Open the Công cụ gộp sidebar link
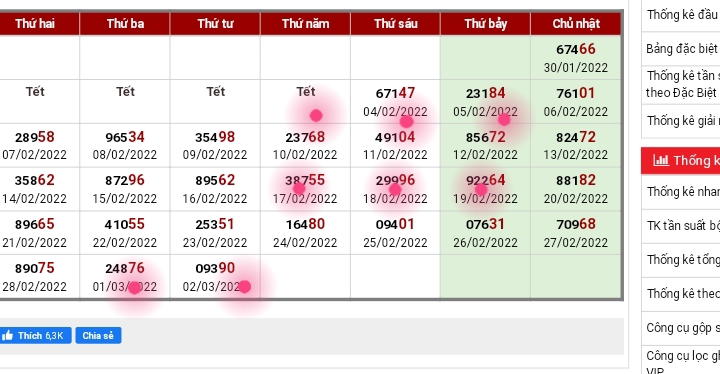The height and width of the screenshot is (374, 720). tap(681, 328)
